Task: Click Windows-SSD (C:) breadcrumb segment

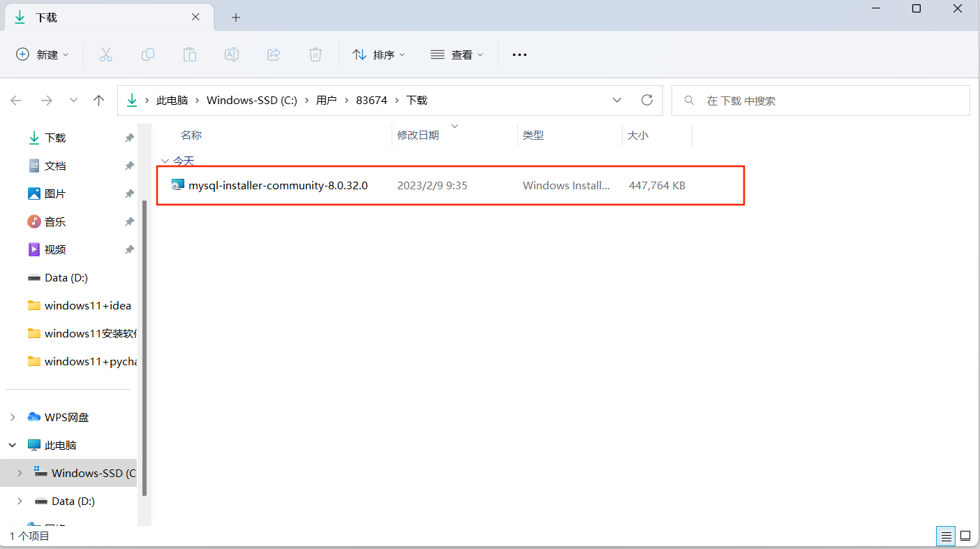Action: pos(252,101)
